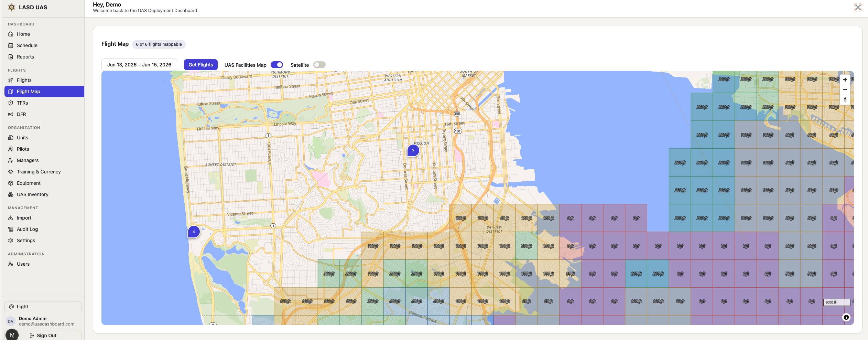The image size is (868, 340).
Task: Click the Equipment sidebar label
Action: pyautogui.click(x=29, y=183)
